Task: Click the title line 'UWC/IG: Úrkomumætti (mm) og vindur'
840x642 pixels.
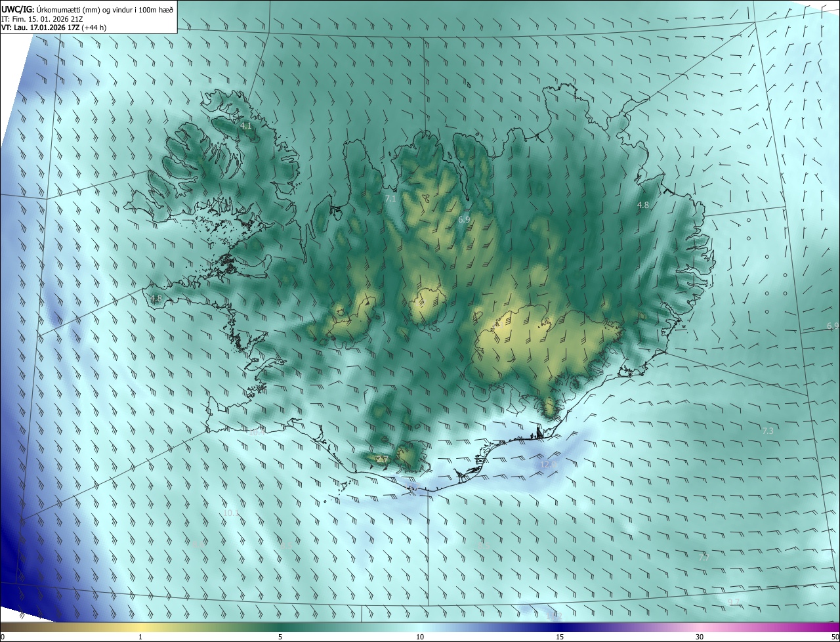Action: pyautogui.click(x=87, y=9)
